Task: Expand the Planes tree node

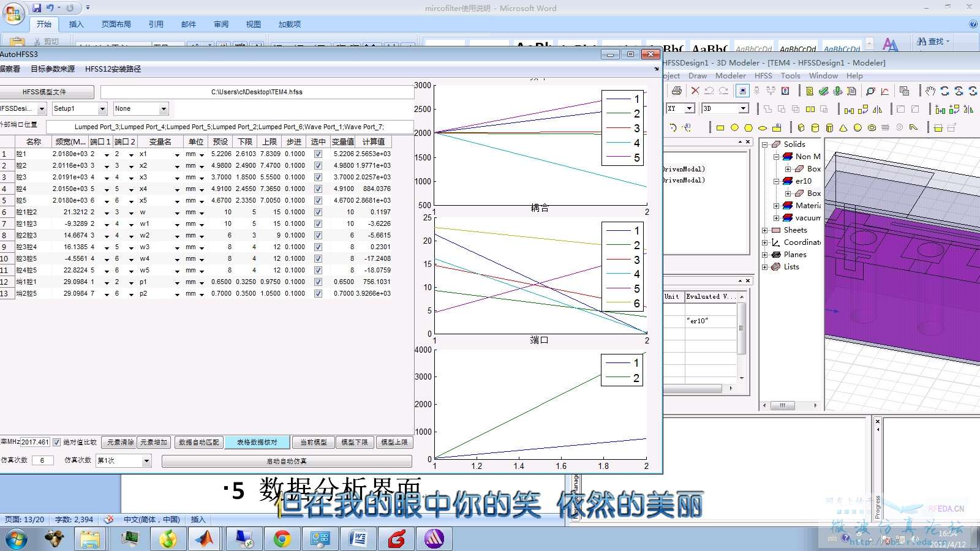Action: click(765, 255)
